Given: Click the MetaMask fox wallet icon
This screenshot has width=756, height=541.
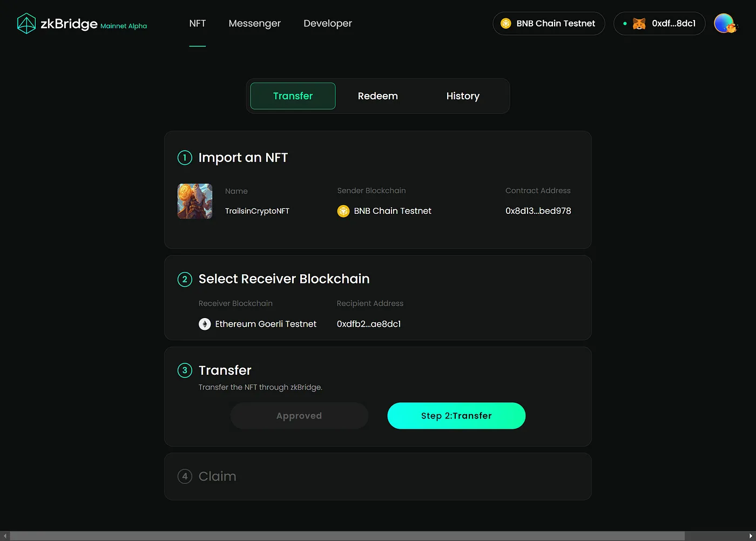Looking at the screenshot, I should [639, 24].
